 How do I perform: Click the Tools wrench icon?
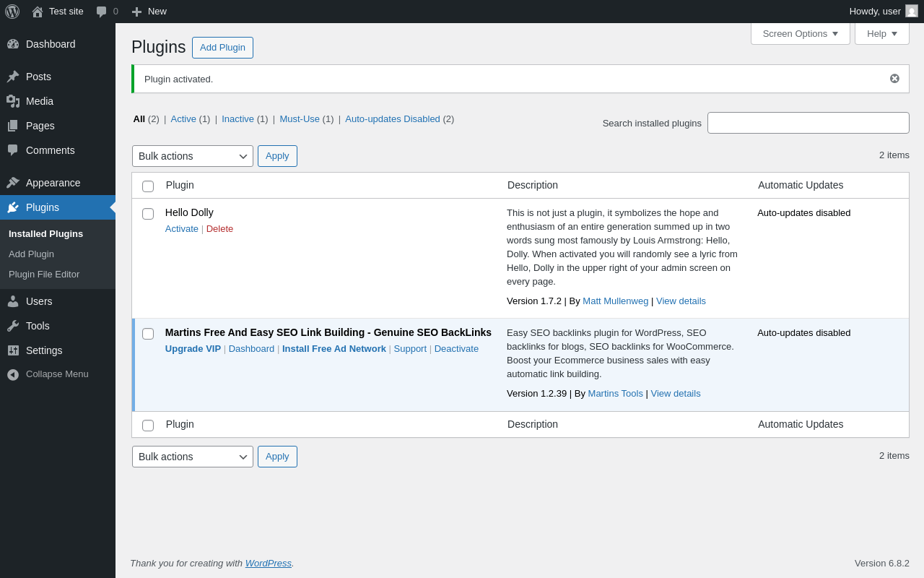(x=13, y=326)
